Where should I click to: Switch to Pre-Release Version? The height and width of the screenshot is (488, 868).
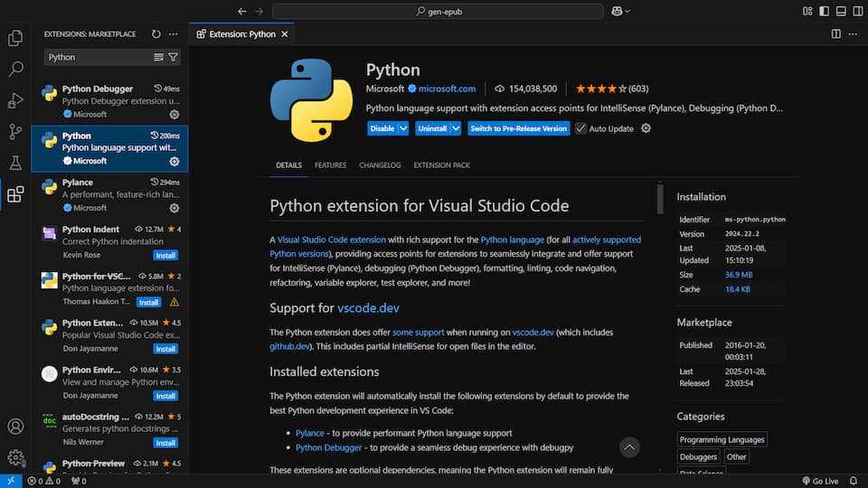519,128
